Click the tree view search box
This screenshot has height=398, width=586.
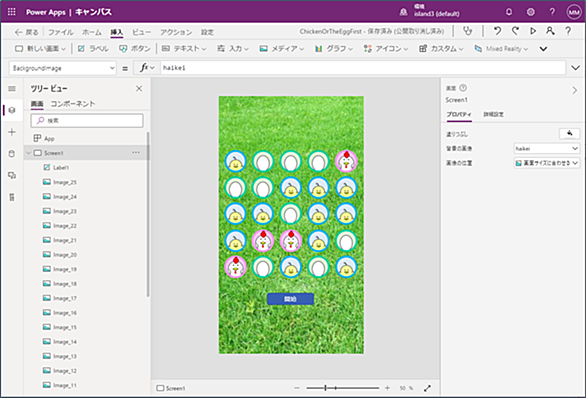point(87,120)
